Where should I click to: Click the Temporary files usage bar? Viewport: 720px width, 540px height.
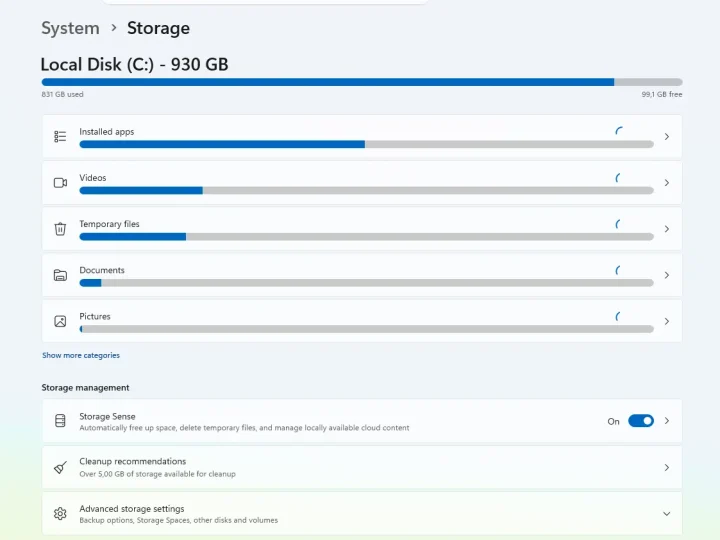(366, 236)
